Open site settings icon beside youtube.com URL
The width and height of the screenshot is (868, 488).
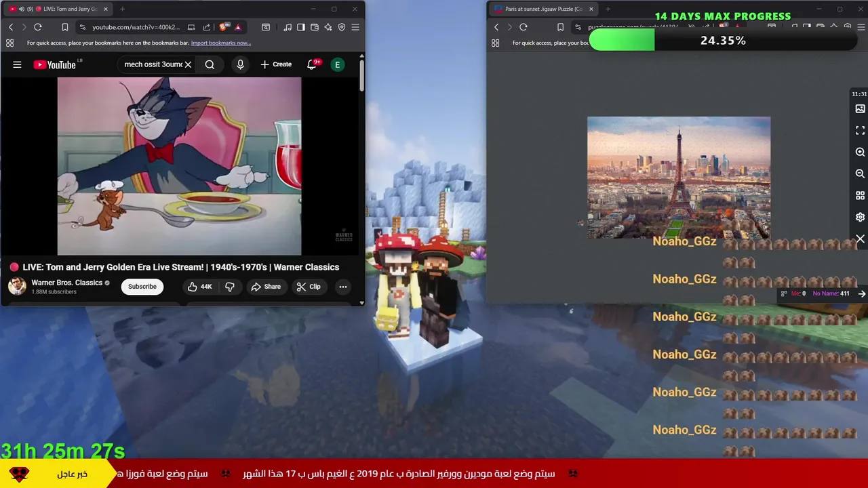[82, 27]
